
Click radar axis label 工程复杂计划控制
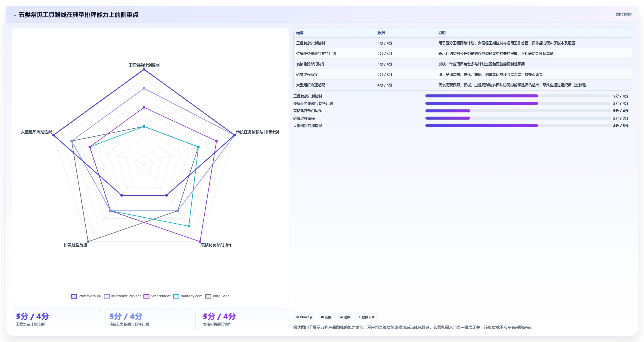pyautogui.click(x=144, y=65)
